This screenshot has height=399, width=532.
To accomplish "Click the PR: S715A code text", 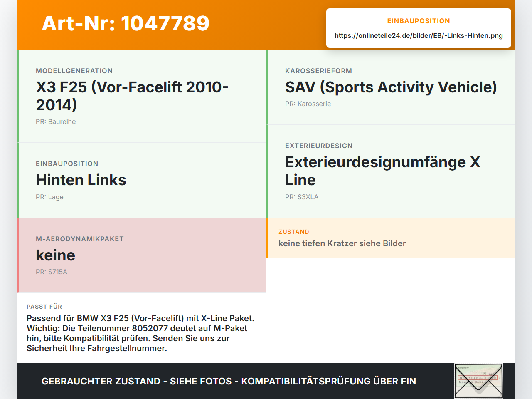I will (x=52, y=272).
